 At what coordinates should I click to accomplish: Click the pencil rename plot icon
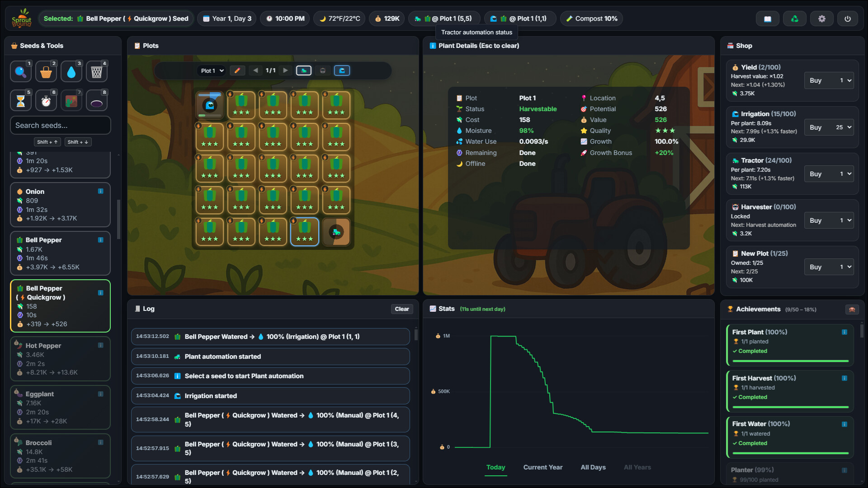coord(237,70)
